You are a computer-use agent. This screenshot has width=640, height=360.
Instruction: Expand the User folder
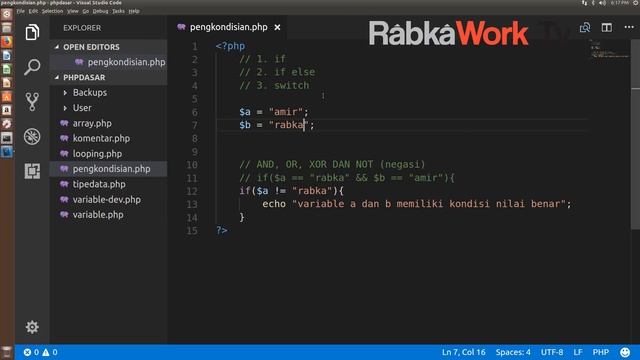click(x=65, y=108)
